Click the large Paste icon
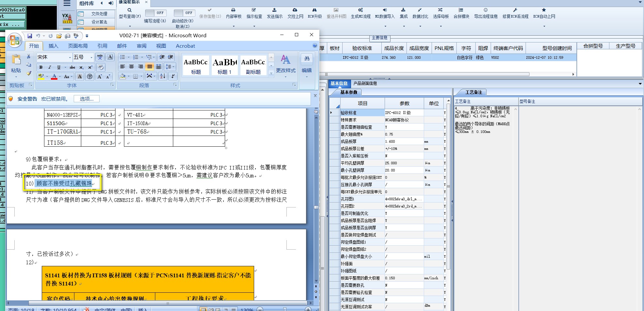The width and height of the screenshot is (644, 311). point(16,60)
